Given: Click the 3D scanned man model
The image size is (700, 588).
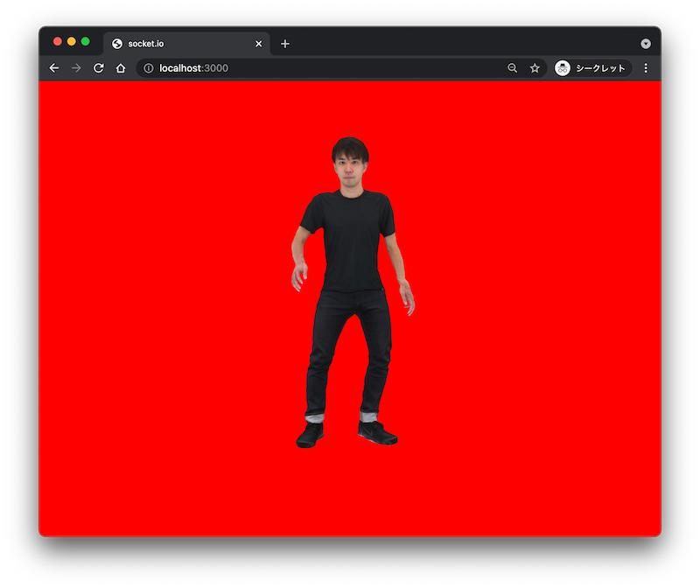Looking at the screenshot, I should tap(353, 292).
